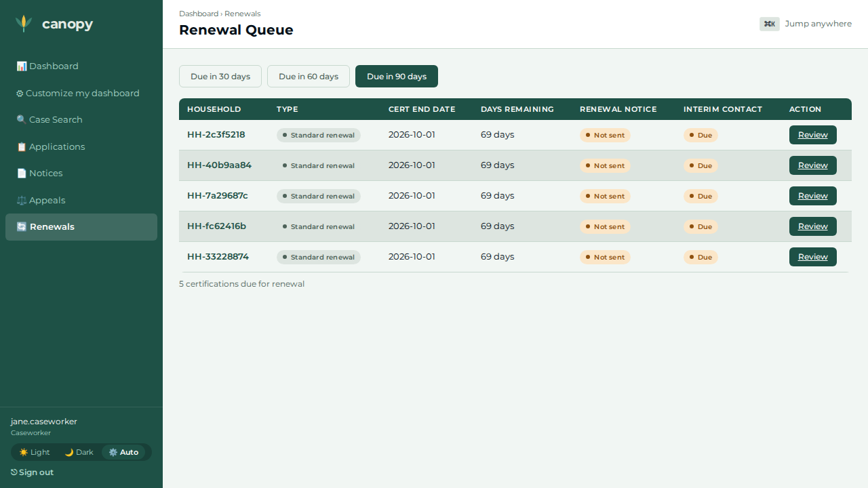Screen dimensions: 868x488
Task: Review household HH-2c3f5218
Action: (x=813, y=135)
